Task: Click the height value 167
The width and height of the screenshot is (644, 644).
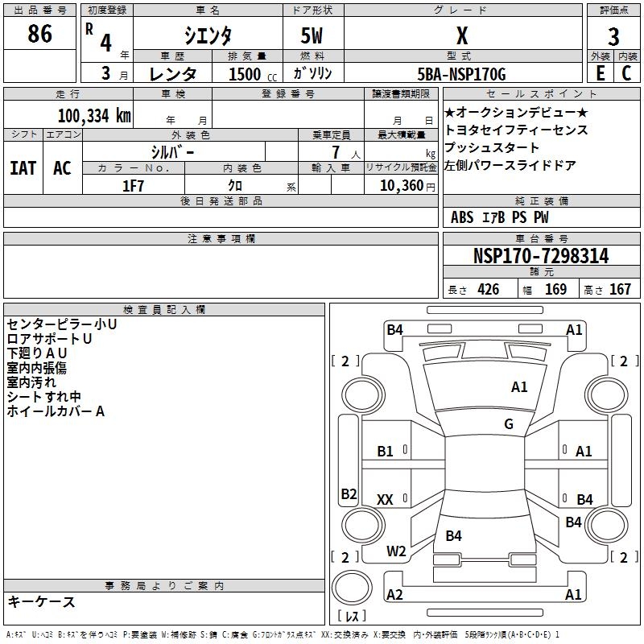Action: [x=620, y=289]
